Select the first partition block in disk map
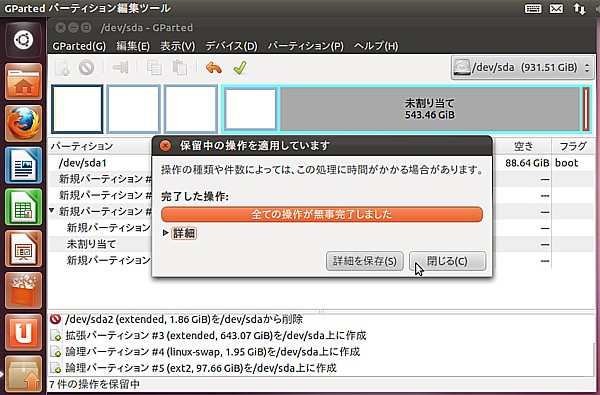Screen dimensions: 600x395 click(77, 109)
